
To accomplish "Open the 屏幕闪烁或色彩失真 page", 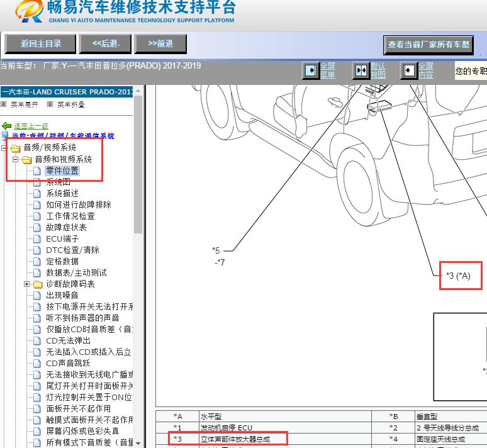I will point(82,431).
